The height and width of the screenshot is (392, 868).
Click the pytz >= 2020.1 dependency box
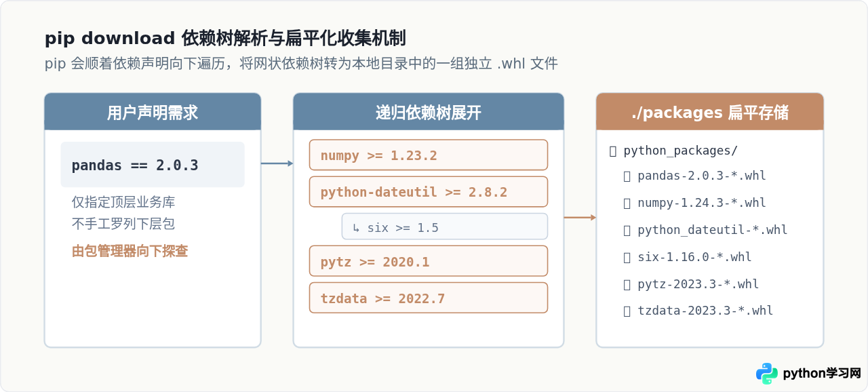(429, 261)
